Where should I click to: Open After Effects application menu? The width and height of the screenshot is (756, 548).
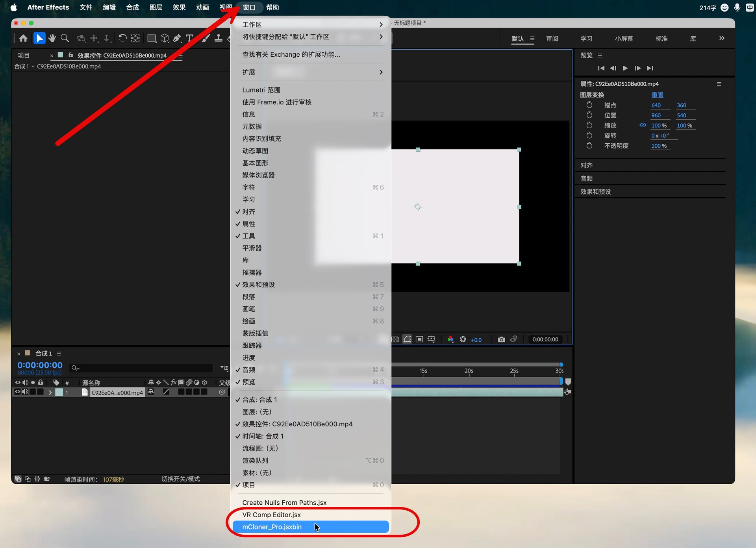coord(48,7)
